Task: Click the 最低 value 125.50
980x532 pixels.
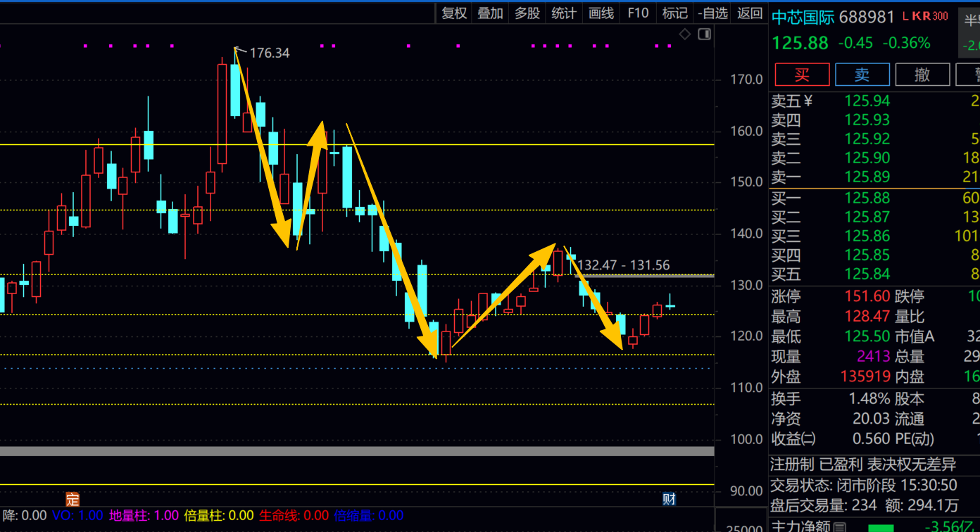Action: [867, 336]
